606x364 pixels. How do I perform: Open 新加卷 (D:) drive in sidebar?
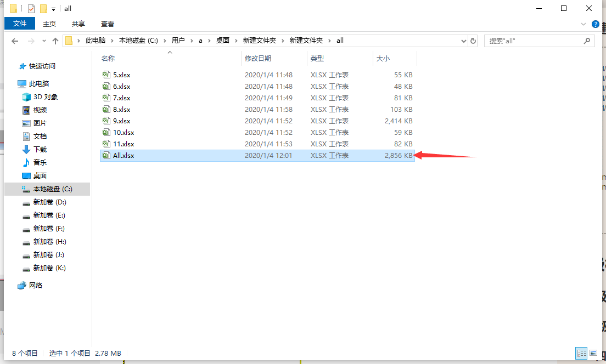click(x=49, y=202)
